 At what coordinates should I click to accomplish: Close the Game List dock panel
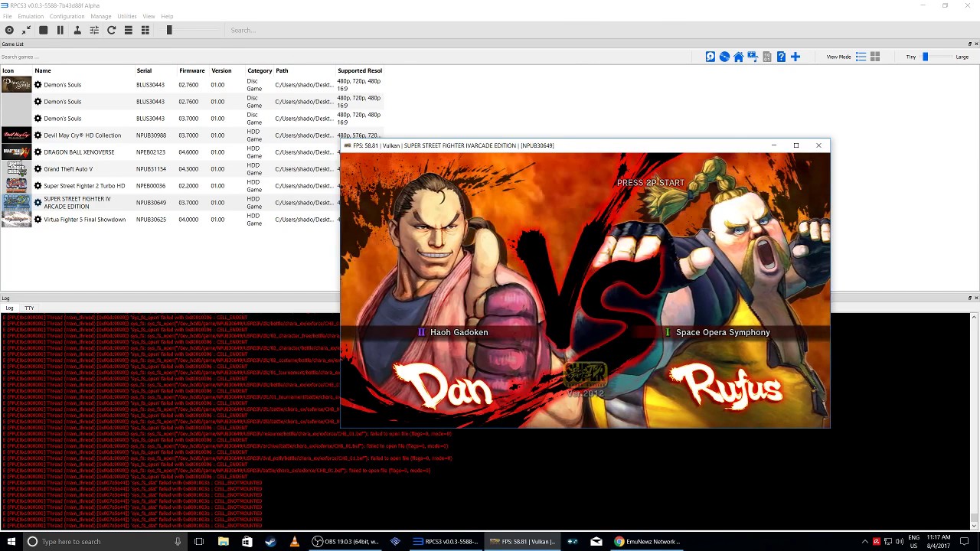[x=976, y=44]
